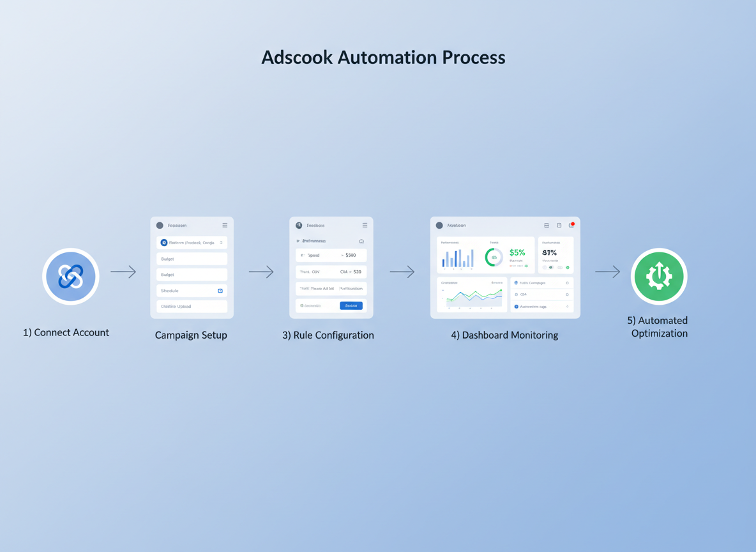Viewport: 756px width, 552px height.
Task: Click the blue platform icon in Campaign Setup
Action: [163, 243]
